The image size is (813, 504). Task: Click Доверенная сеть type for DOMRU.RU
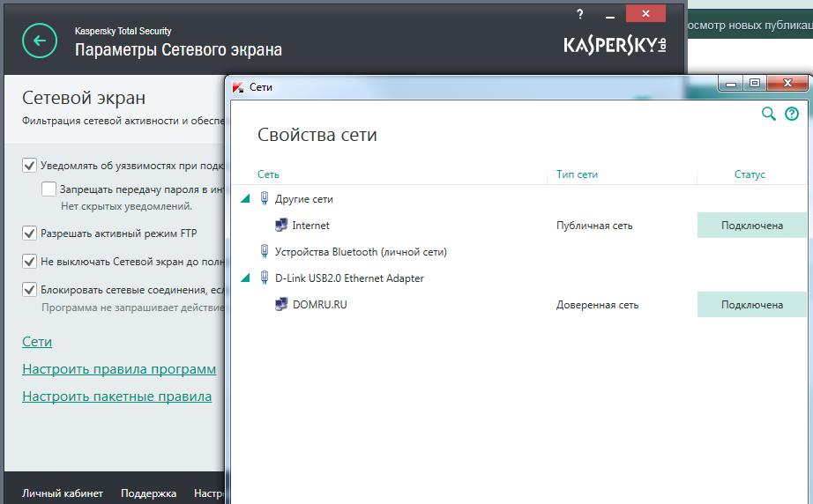point(597,305)
